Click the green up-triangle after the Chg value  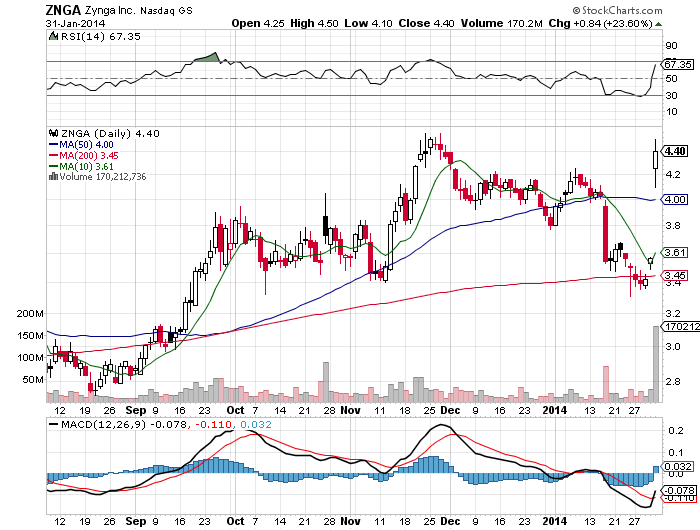658,24
